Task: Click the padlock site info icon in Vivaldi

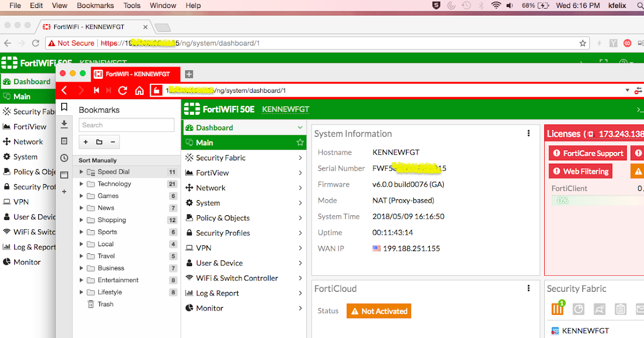Action: [x=156, y=91]
